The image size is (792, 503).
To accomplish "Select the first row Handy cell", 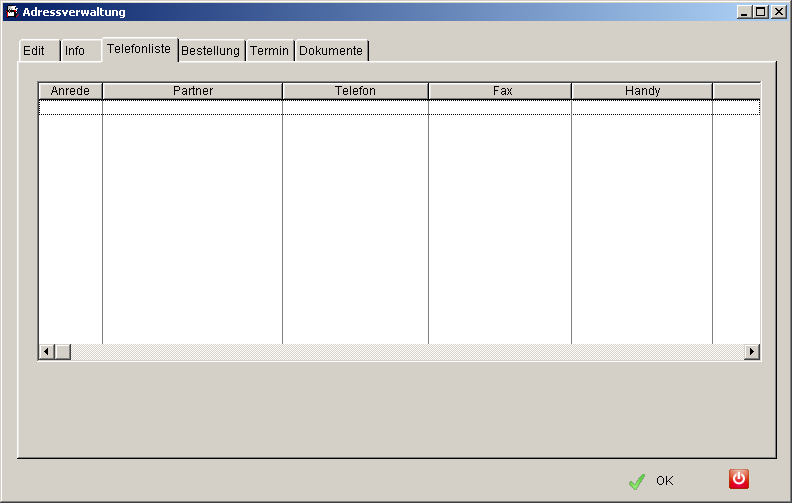I will pos(642,108).
